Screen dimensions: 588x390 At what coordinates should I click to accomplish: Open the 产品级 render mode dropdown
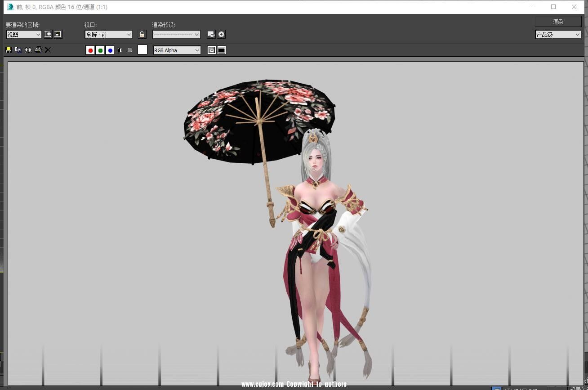pyautogui.click(x=558, y=34)
